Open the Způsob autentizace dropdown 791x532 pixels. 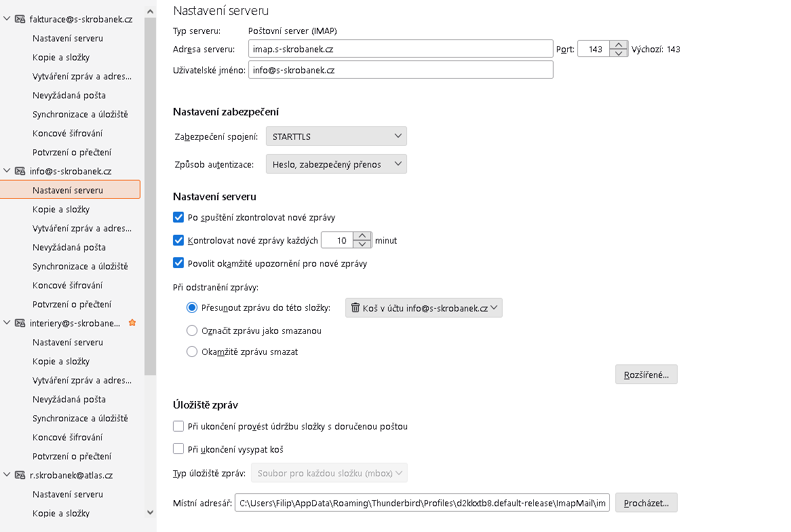click(336, 164)
